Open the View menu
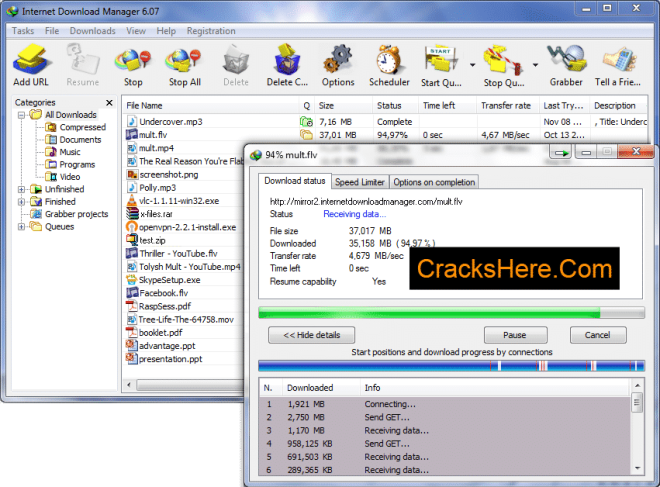660x487 pixels. point(136,31)
